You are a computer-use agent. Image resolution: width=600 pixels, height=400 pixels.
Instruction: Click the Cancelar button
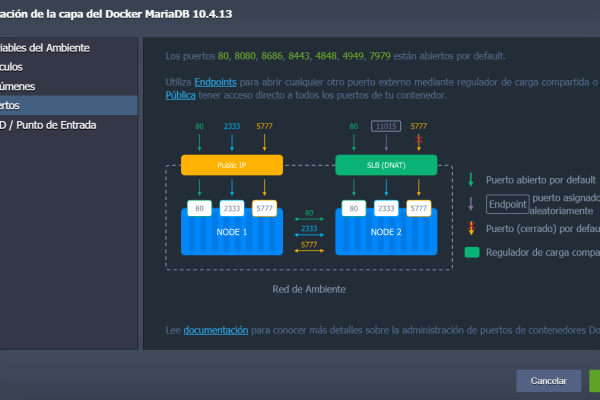click(548, 380)
